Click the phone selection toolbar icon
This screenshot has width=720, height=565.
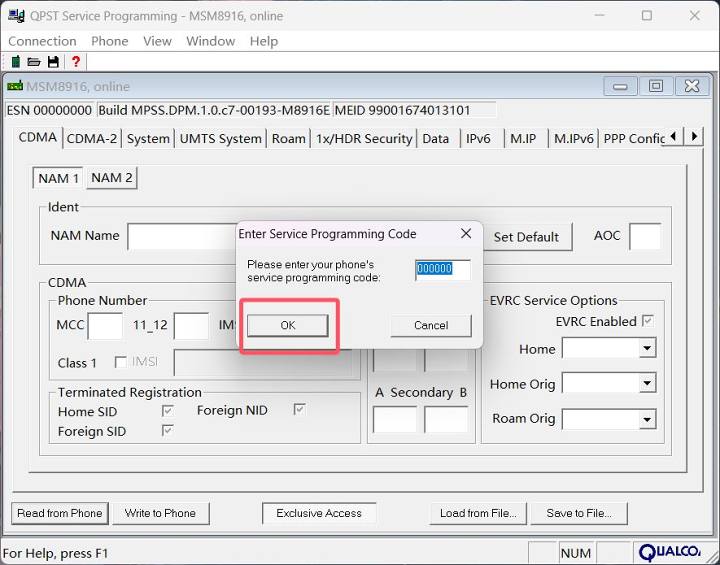pos(15,62)
